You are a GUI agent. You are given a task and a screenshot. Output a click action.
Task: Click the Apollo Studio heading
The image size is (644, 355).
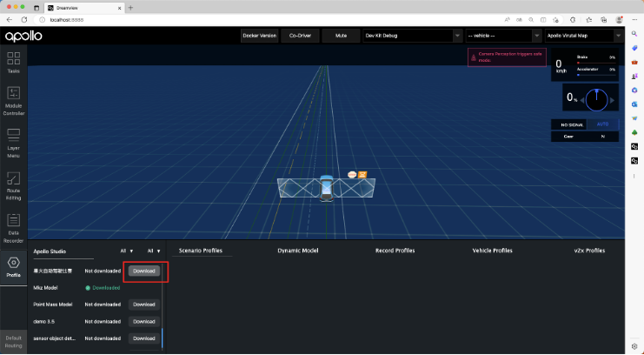click(x=50, y=251)
